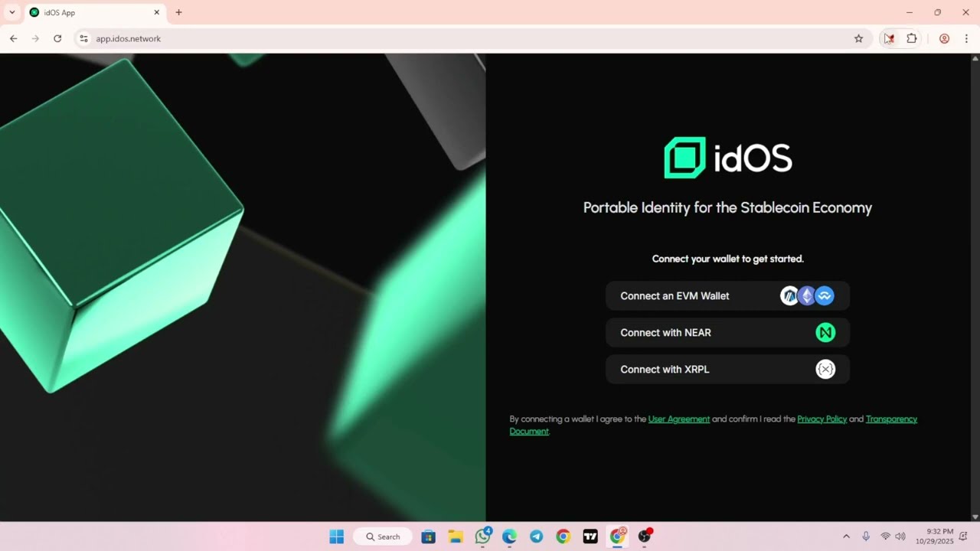Screen dimensions: 980x551
Task: Click the NEAR green logo icon
Action: tap(825, 333)
